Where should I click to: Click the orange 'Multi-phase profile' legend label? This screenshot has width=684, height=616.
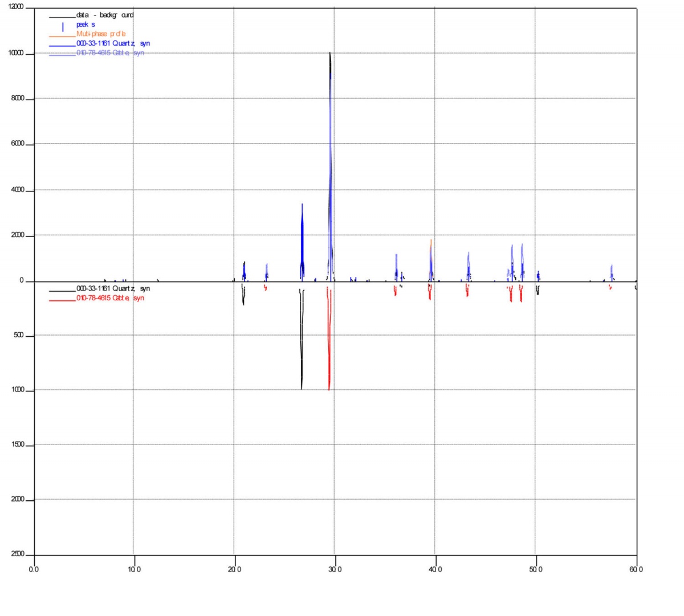click(x=101, y=34)
